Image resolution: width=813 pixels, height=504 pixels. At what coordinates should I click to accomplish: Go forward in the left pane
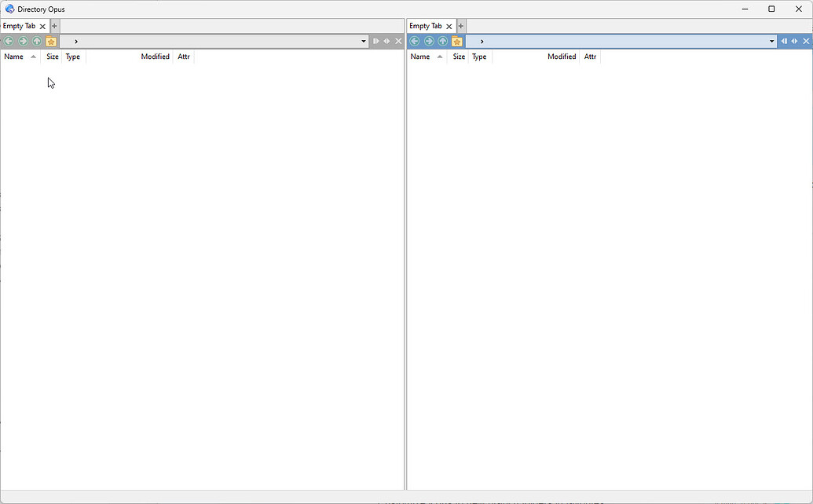23,41
